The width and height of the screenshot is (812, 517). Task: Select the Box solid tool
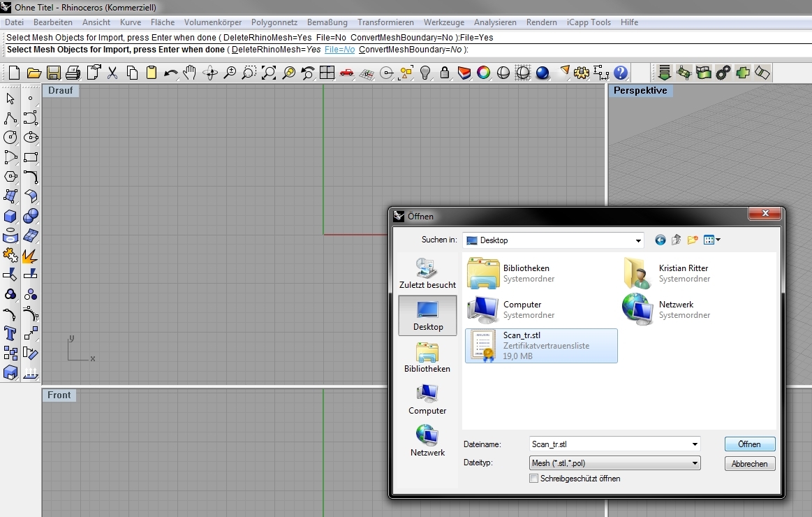click(10, 216)
